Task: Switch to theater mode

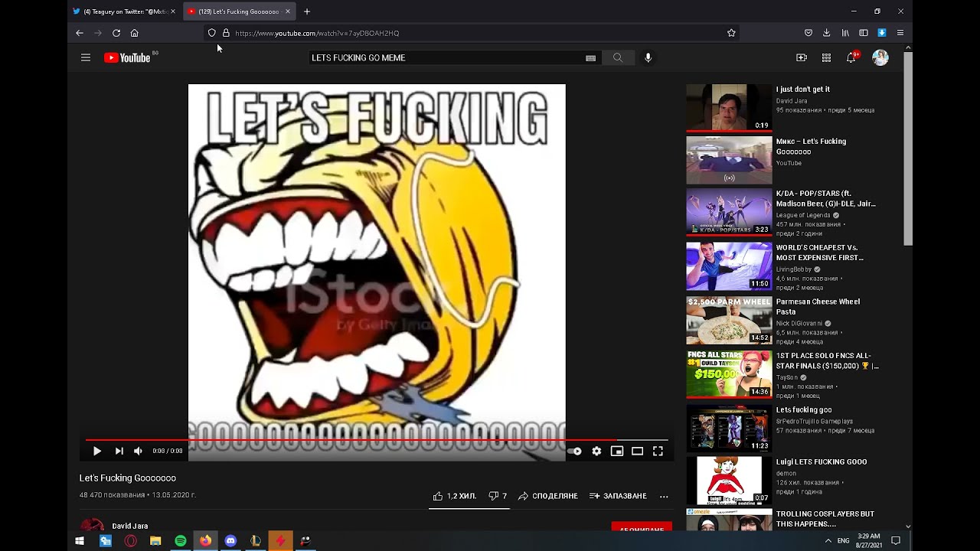Action: 637,452
